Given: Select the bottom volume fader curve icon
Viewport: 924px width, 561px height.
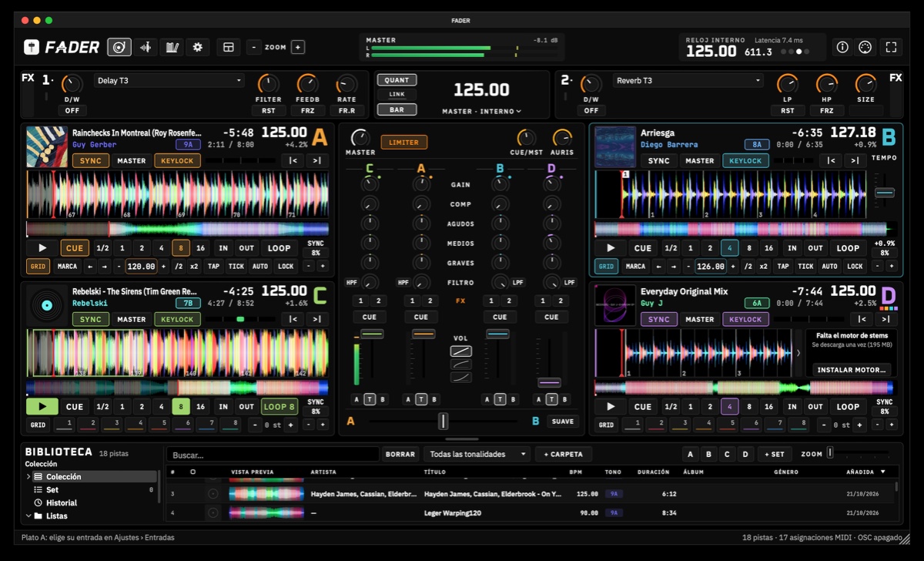Looking at the screenshot, I should (461, 378).
